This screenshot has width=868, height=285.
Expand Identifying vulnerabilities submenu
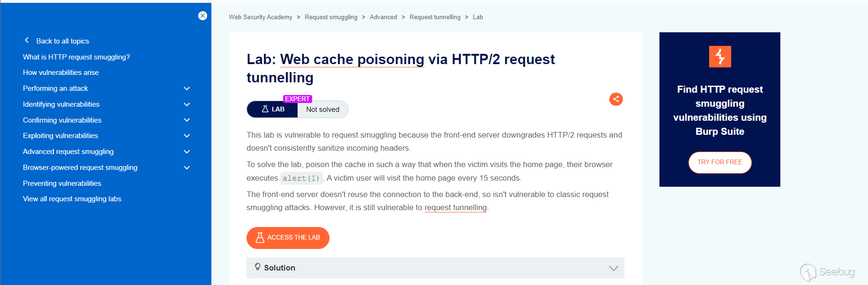pos(187,104)
